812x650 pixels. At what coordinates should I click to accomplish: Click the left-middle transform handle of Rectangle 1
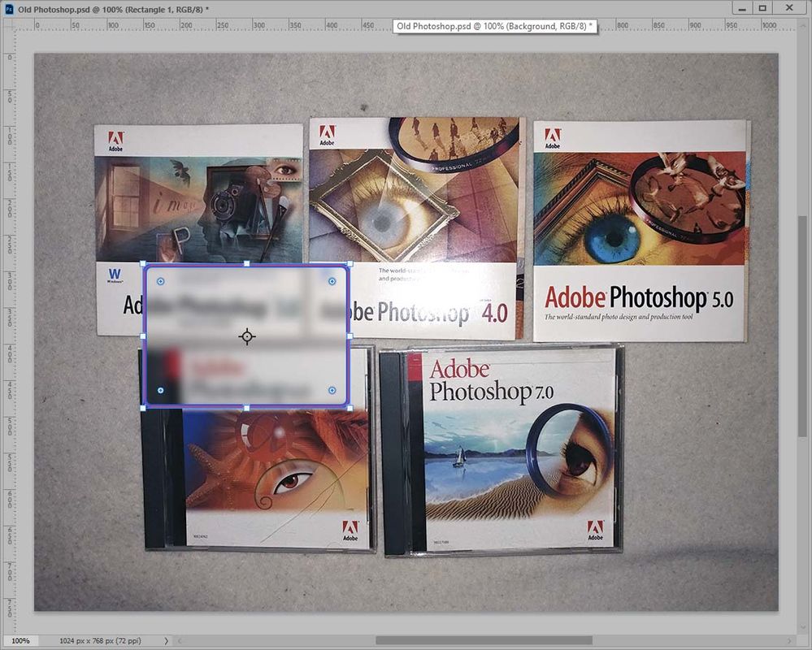point(143,336)
